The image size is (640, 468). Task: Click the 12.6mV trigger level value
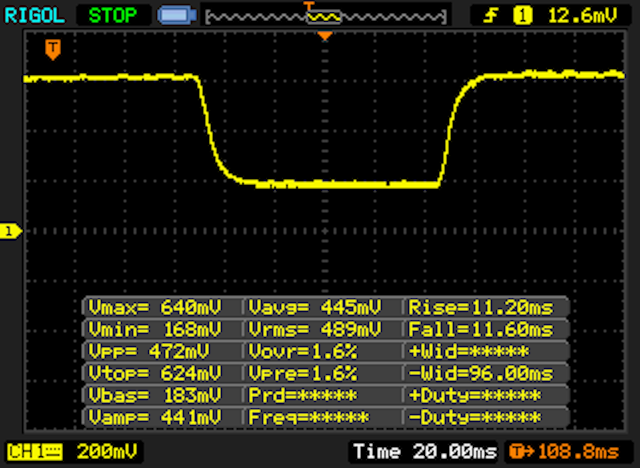pos(582,16)
